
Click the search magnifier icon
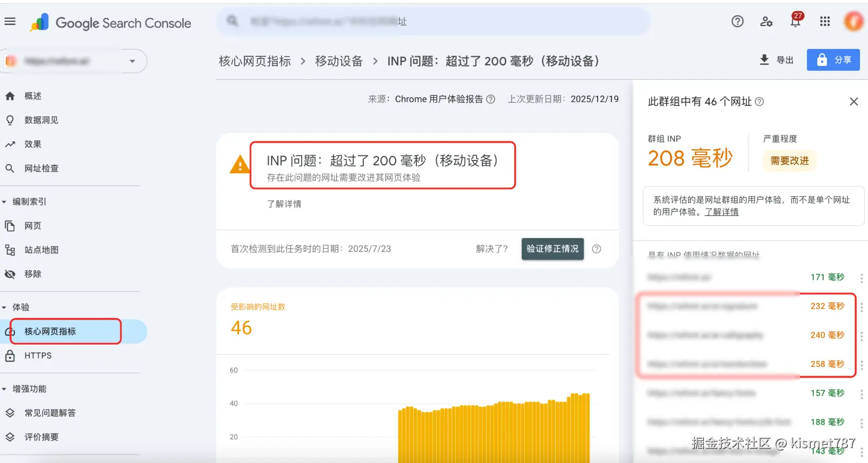click(232, 21)
